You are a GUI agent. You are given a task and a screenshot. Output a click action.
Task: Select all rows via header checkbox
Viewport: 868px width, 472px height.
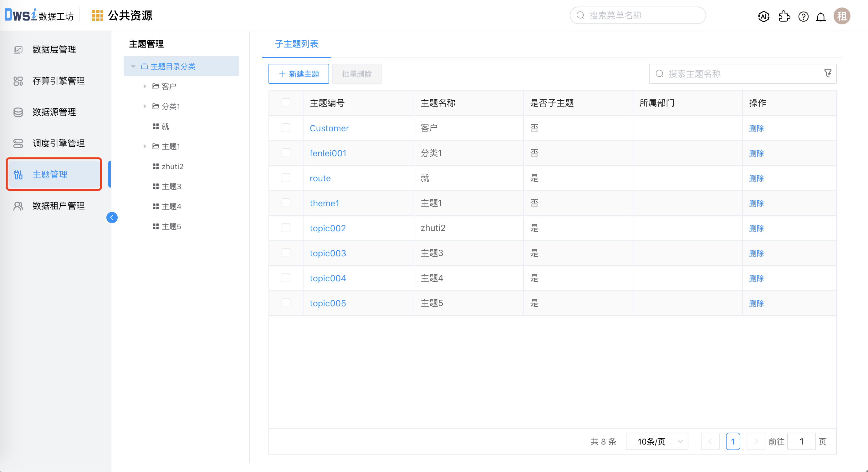(x=286, y=103)
